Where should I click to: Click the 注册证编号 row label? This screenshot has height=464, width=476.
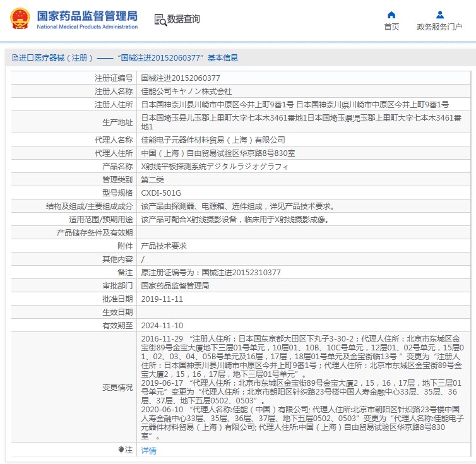coord(114,78)
